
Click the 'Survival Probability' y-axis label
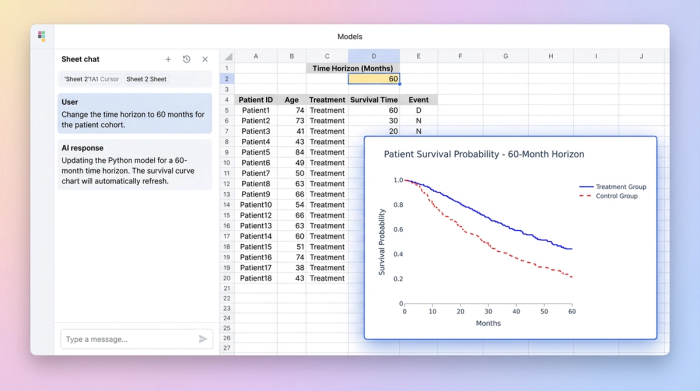pos(382,241)
